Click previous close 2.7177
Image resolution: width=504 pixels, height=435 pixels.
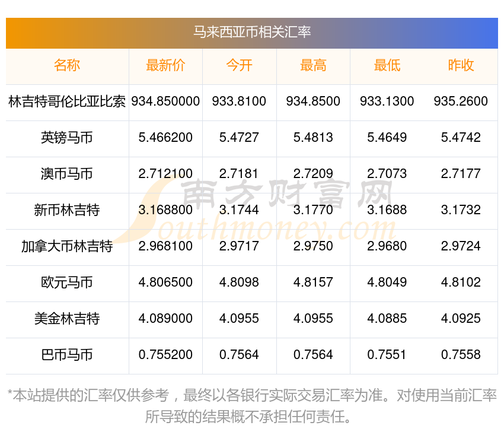(x=461, y=174)
